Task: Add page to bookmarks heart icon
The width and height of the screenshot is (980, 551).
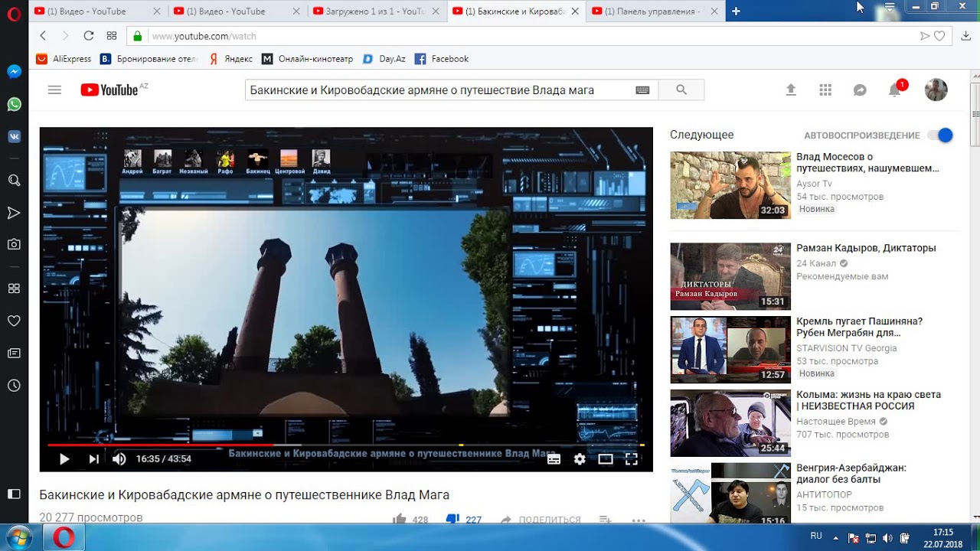Action: coord(939,36)
